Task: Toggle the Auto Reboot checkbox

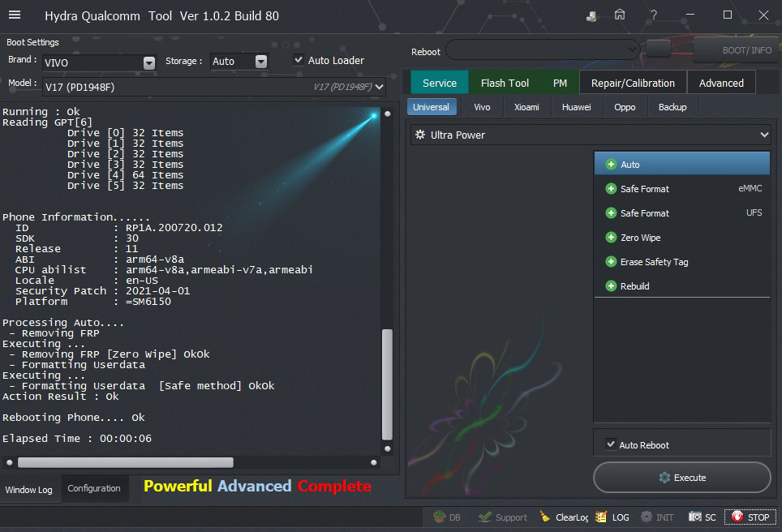Action: tap(611, 444)
